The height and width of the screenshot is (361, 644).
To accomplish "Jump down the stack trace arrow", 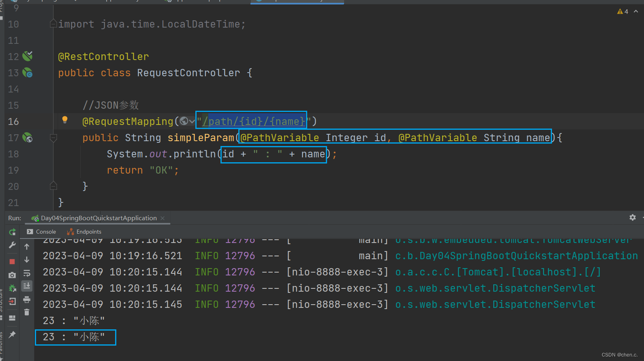I will click(27, 260).
